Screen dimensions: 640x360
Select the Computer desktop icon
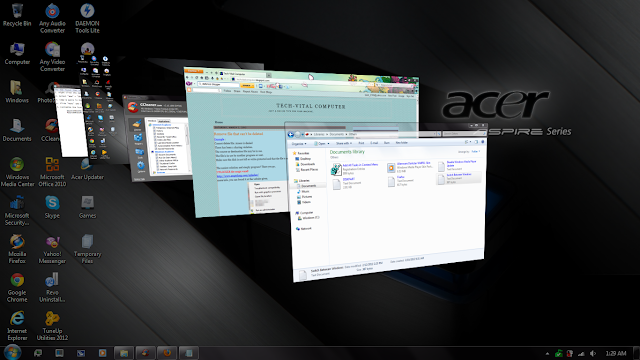pos(17,53)
